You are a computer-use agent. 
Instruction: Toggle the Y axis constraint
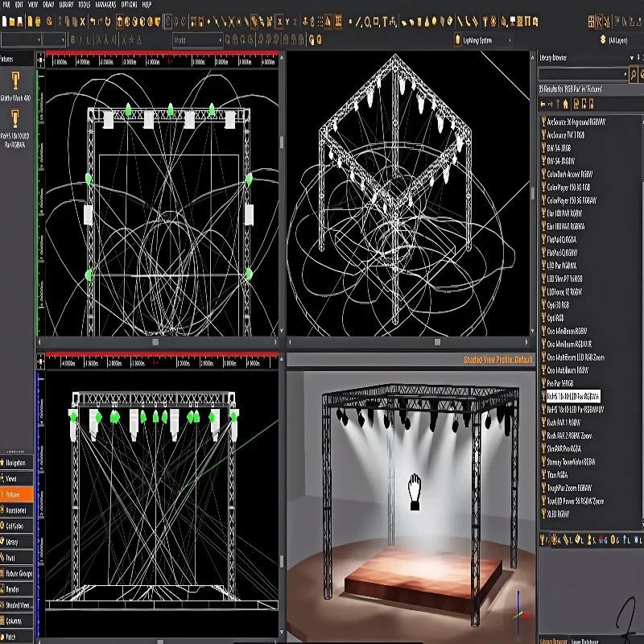[x=287, y=22]
